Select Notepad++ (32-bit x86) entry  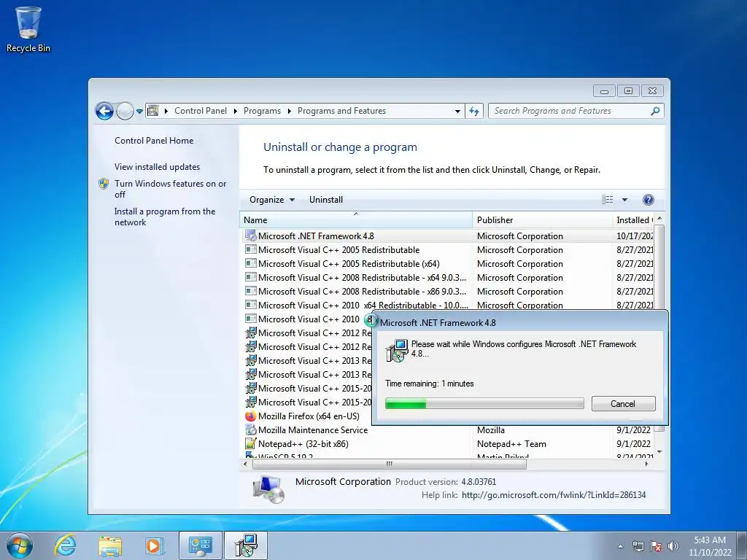(303, 444)
